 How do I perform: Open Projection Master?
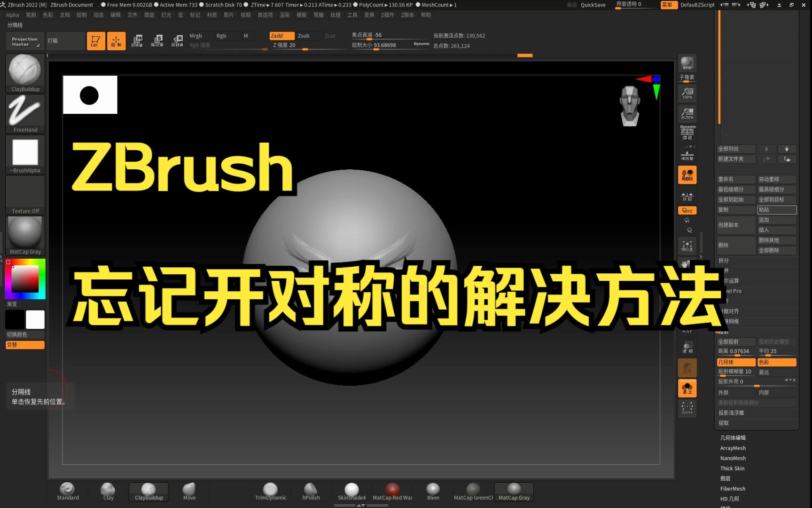point(25,41)
